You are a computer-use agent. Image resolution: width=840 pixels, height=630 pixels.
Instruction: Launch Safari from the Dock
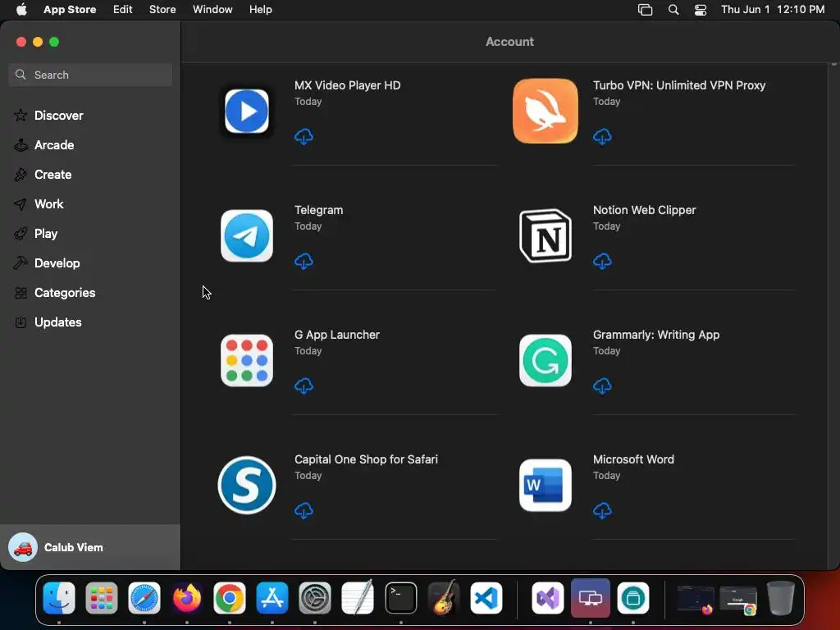click(144, 598)
